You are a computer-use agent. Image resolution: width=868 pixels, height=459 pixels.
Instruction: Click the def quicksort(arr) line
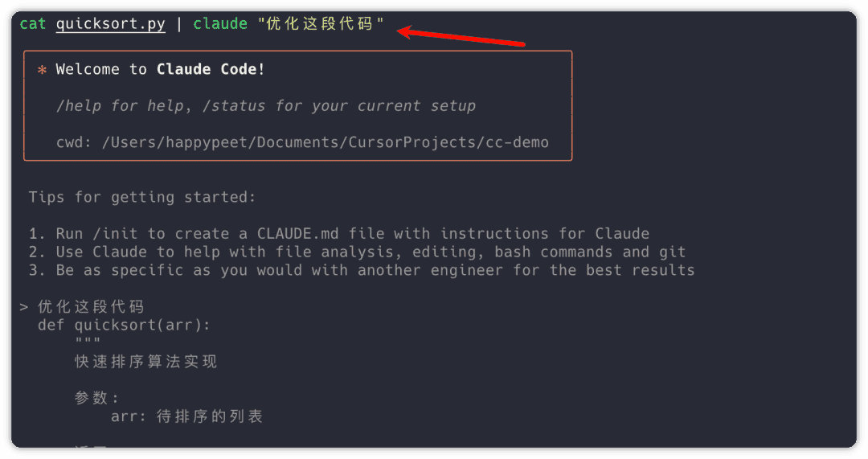pyautogui.click(x=124, y=326)
